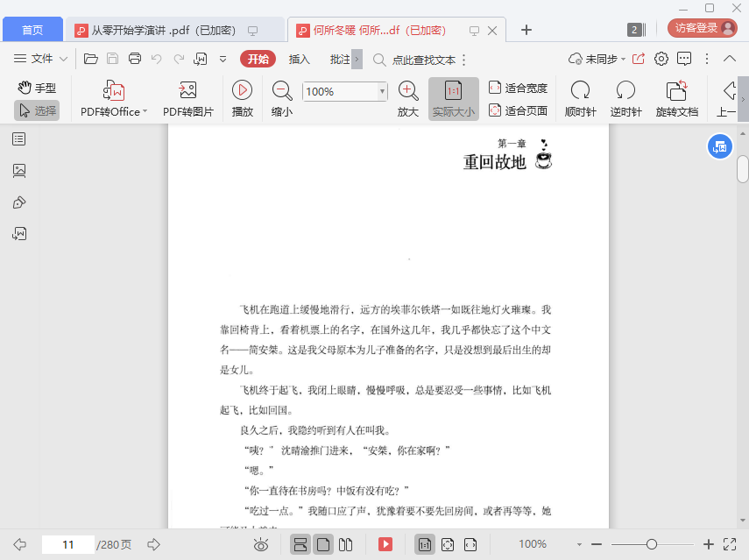Select the 开始 ribbon tab
The image size is (749, 560).
click(258, 59)
